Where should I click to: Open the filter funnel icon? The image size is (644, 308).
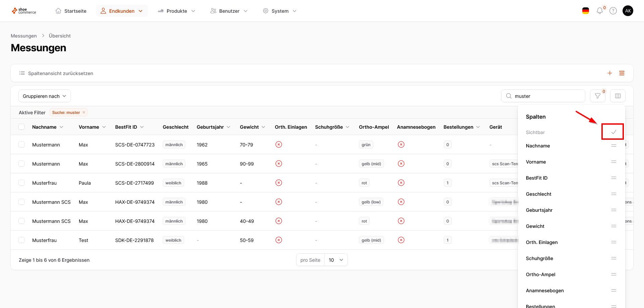[x=598, y=96]
